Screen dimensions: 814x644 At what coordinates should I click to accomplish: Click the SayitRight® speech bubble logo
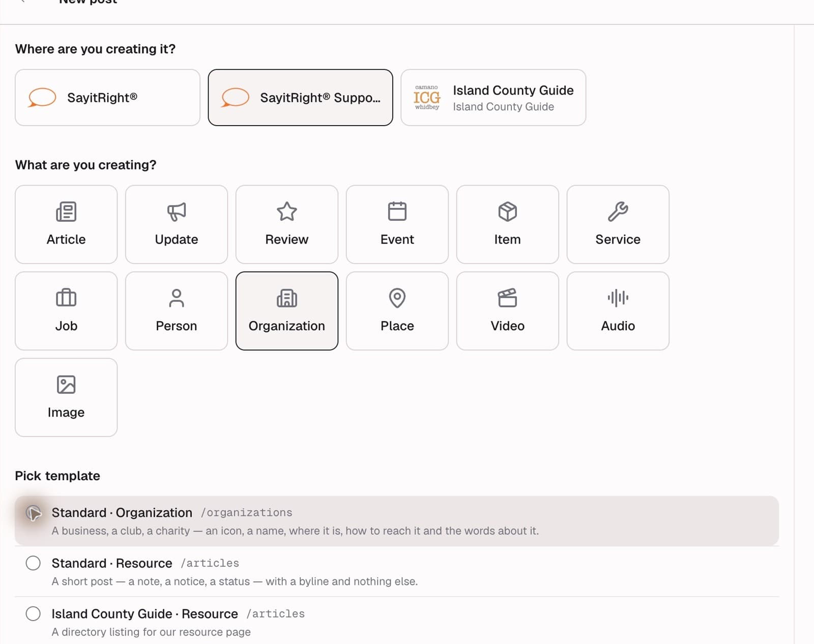42,98
